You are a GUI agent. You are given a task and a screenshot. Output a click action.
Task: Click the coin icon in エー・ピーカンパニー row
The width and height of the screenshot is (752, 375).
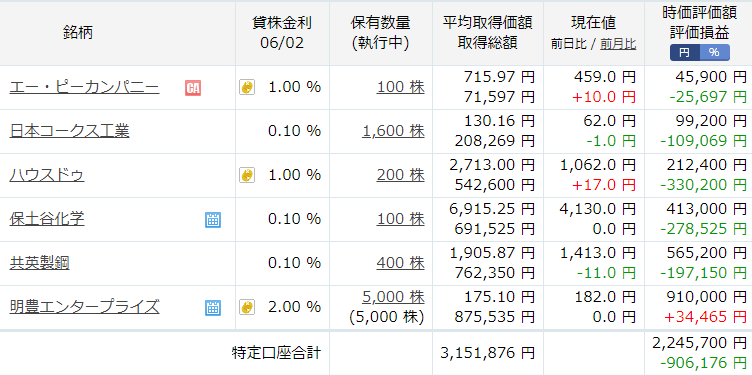point(247,87)
